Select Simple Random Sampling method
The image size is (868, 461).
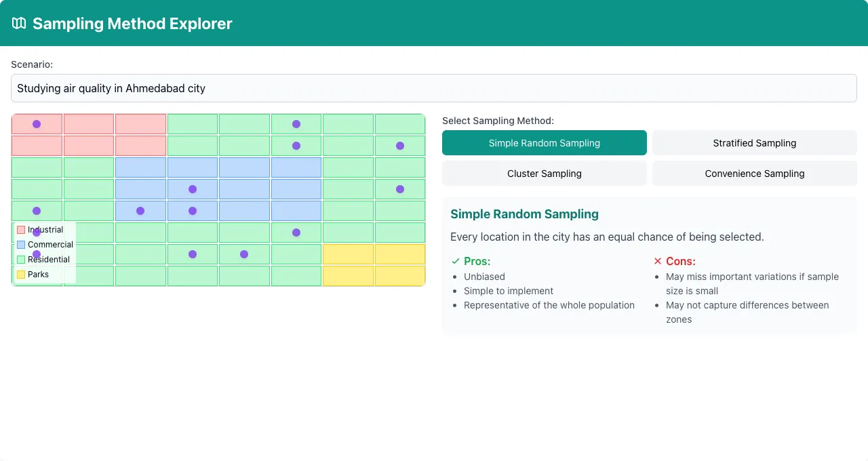tap(545, 143)
